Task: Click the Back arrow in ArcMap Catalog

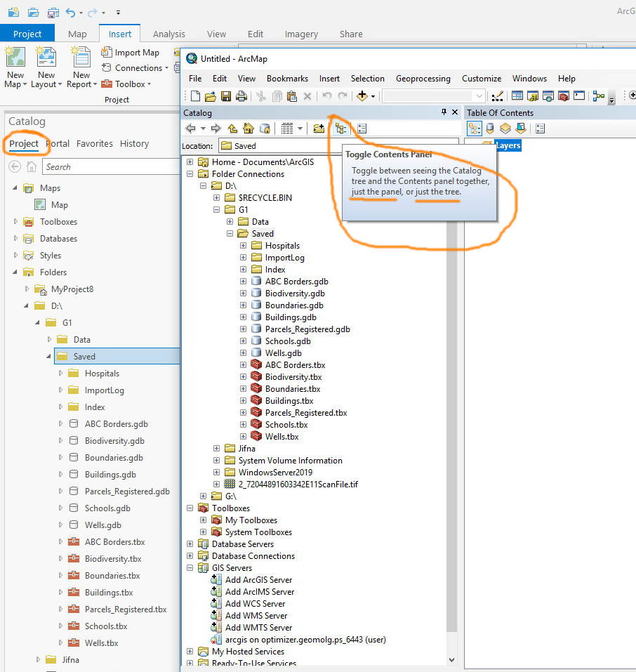Action: (191, 128)
